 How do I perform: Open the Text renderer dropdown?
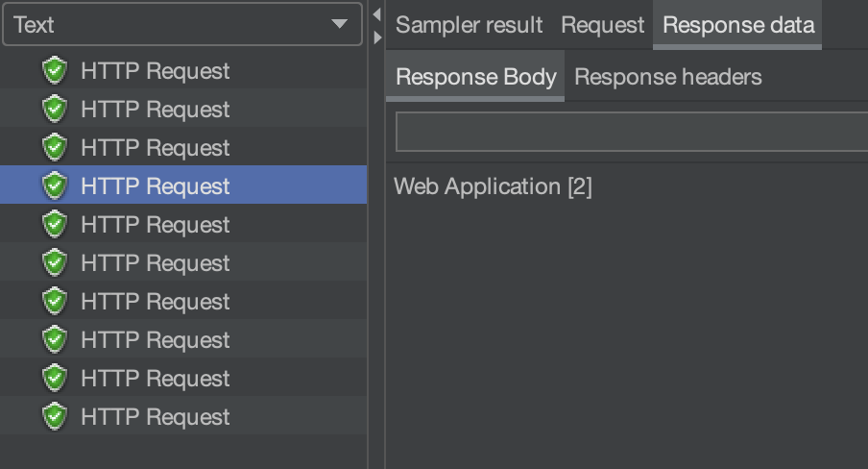point(181,25)
